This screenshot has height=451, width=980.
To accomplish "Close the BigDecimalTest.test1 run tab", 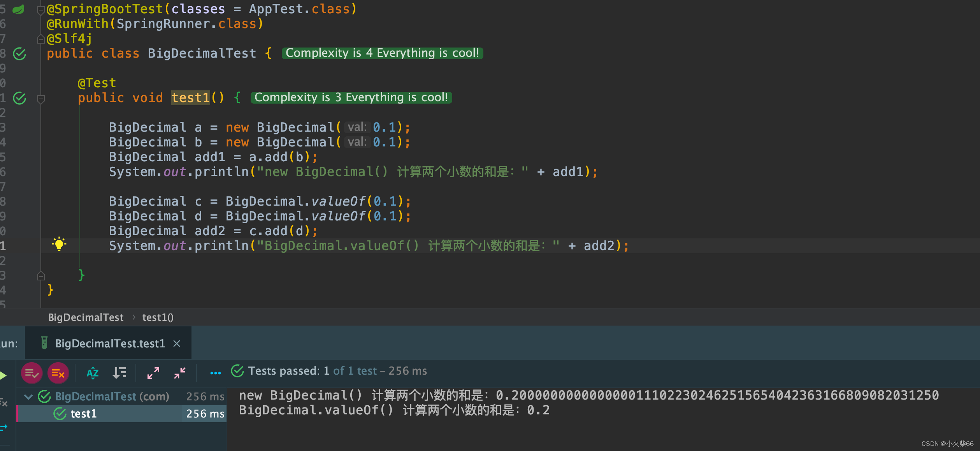I will pos(177,343).
